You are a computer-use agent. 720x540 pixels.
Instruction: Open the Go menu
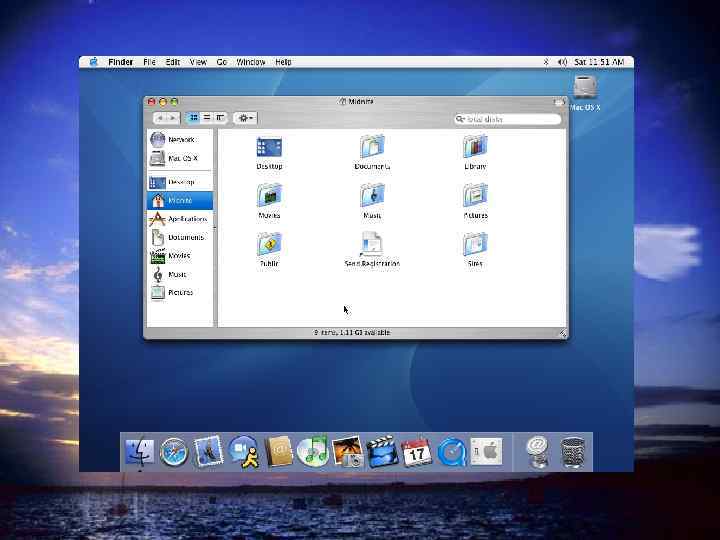[222, 62]
